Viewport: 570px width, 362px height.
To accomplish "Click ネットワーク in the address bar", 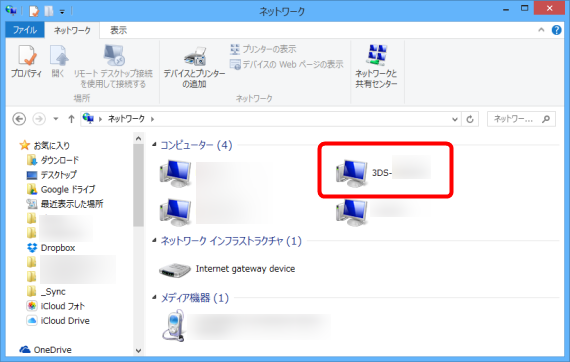I will [126, 119].
